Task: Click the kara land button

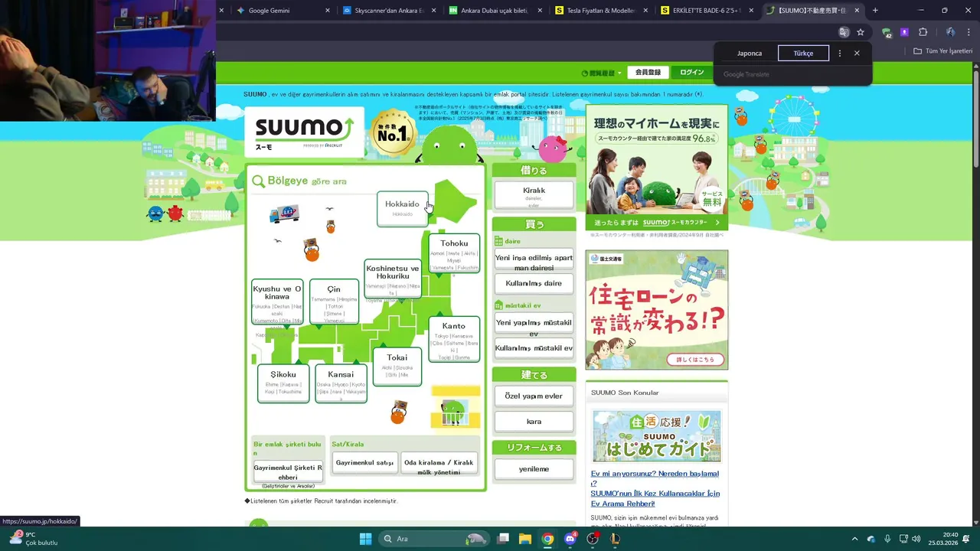Action: click(534, 422)
